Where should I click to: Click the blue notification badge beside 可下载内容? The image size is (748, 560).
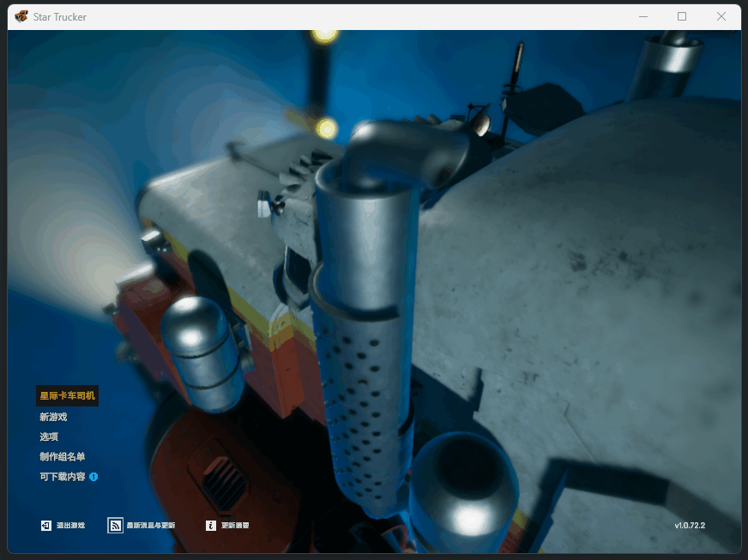point(93,476)
